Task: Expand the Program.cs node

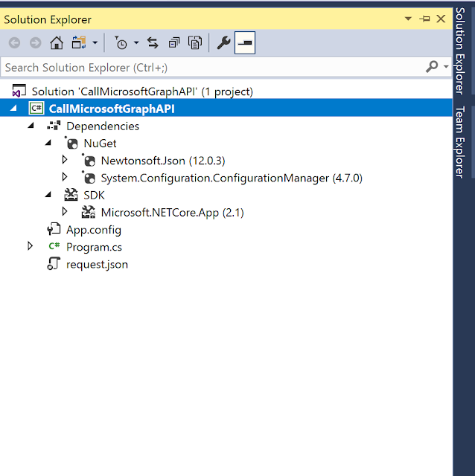Action: click(30, 246)
